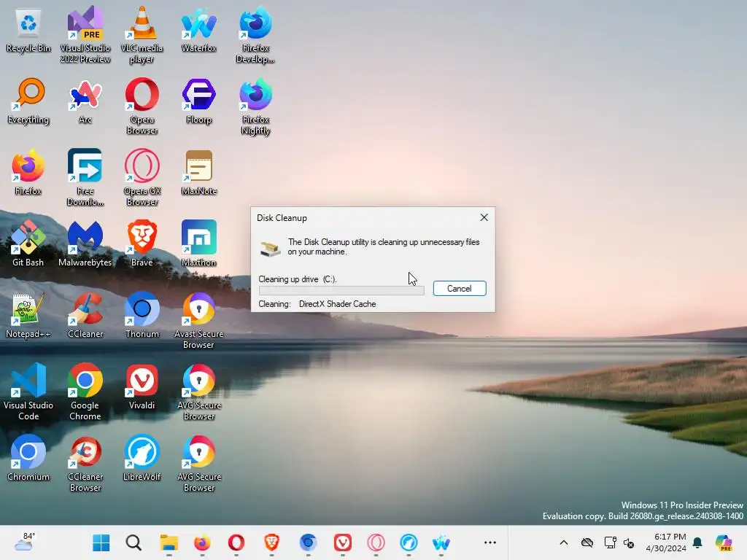Select the Chromium desktop shortcut
The width and height of the screenshot is (747, 560).
pyautogui.click(x=28, y=458)
